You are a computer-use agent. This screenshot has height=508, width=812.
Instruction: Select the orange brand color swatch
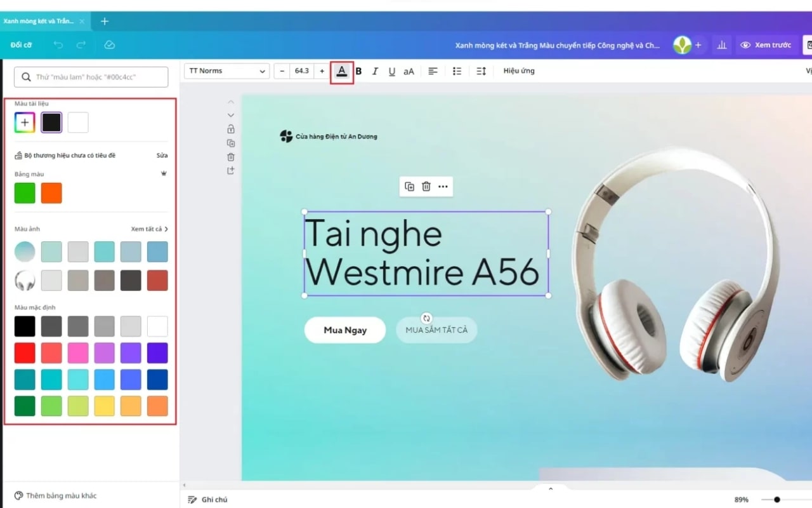pyautogui.click(x=51, y=192)
